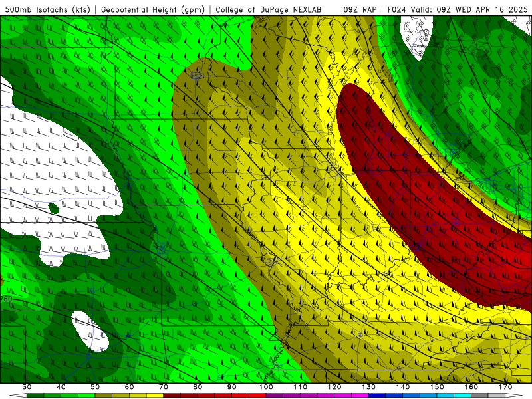Screen dimensions: 532x399
Task: Click the 140 knot color bar label
Action: [x=403, y=387]
